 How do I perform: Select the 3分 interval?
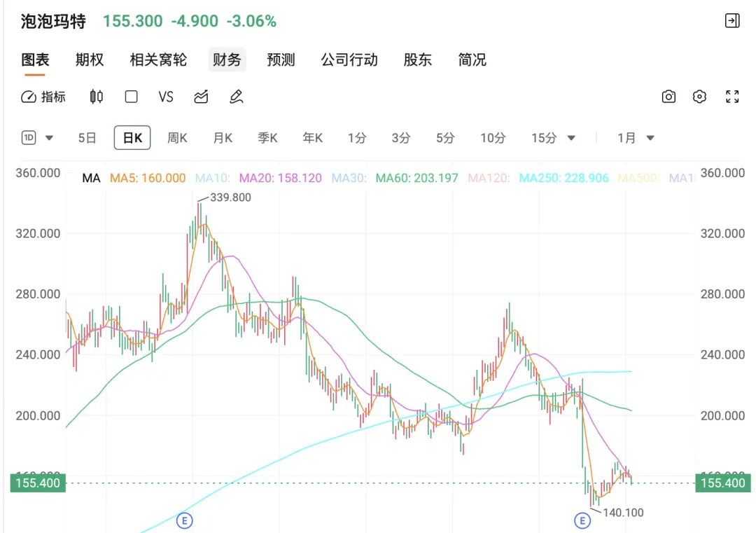pyautogui.click(x=401, y=138)
